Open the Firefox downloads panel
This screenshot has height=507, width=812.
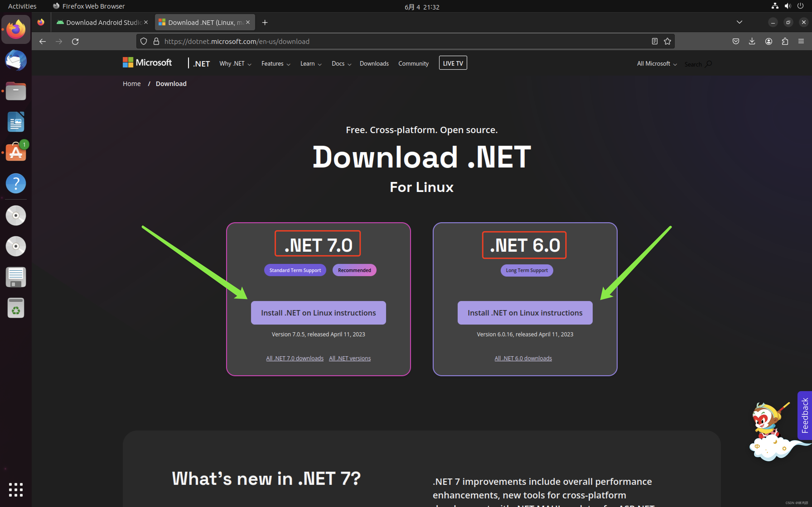752,41
